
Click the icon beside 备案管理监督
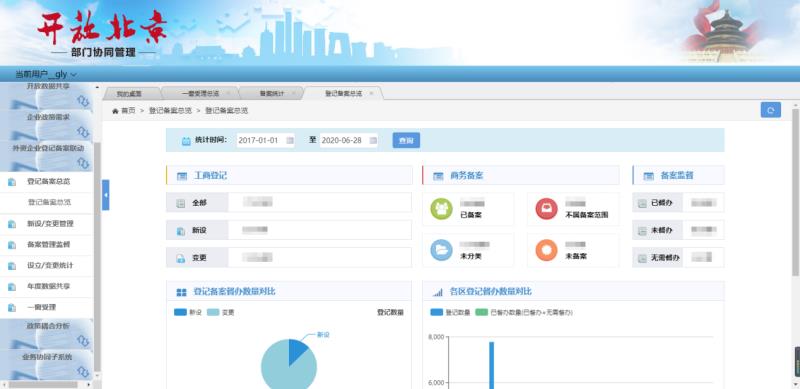pyautogui.click(x=12, y=245)
